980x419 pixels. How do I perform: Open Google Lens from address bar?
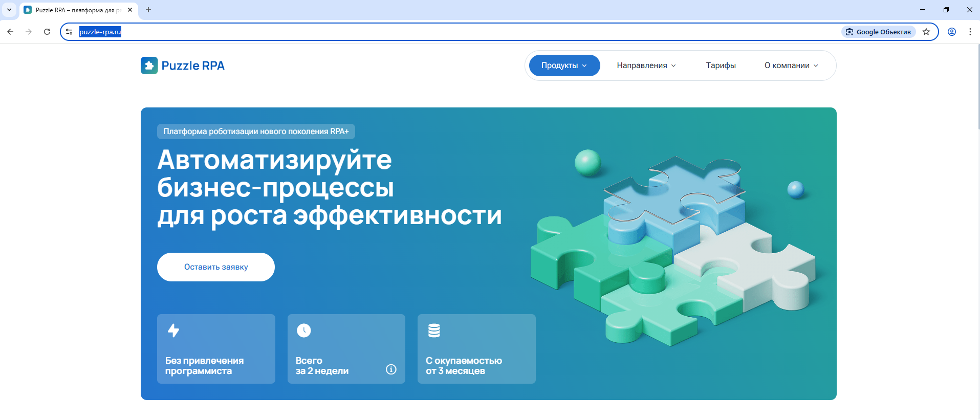(x=878, y=32)
